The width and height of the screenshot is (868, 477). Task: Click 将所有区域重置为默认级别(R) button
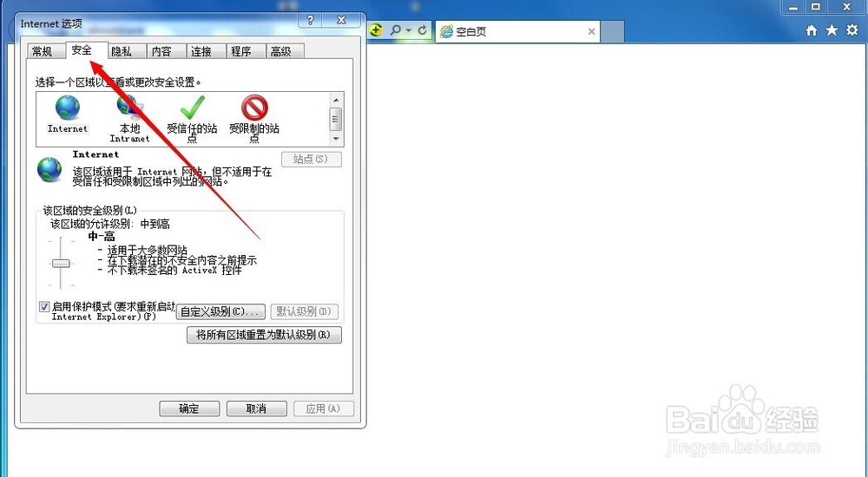(x=264, y=335)
